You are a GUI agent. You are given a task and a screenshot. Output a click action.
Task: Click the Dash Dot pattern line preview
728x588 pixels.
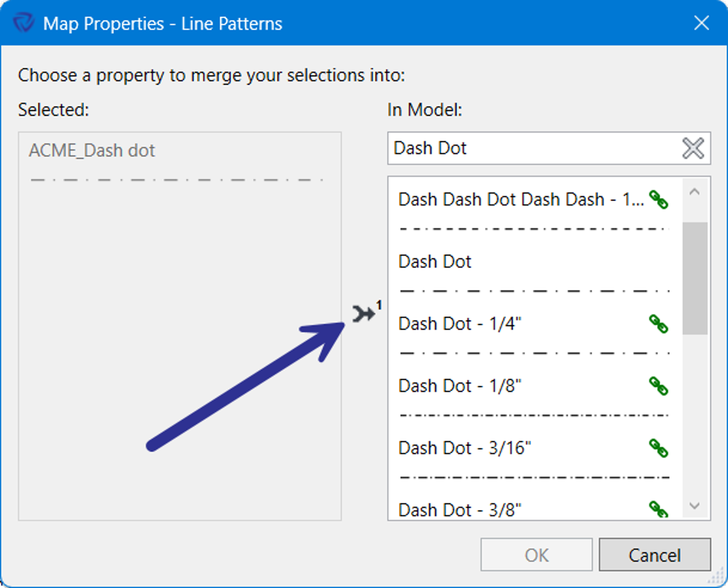(534, 291)
